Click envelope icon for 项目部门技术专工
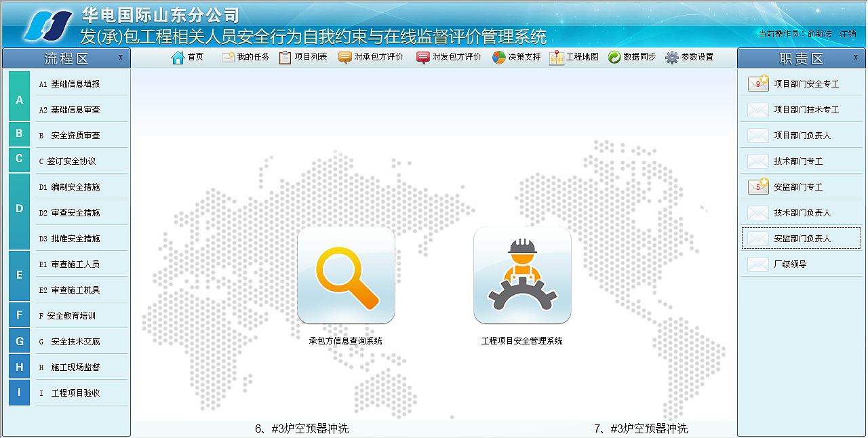 point(758,110)
